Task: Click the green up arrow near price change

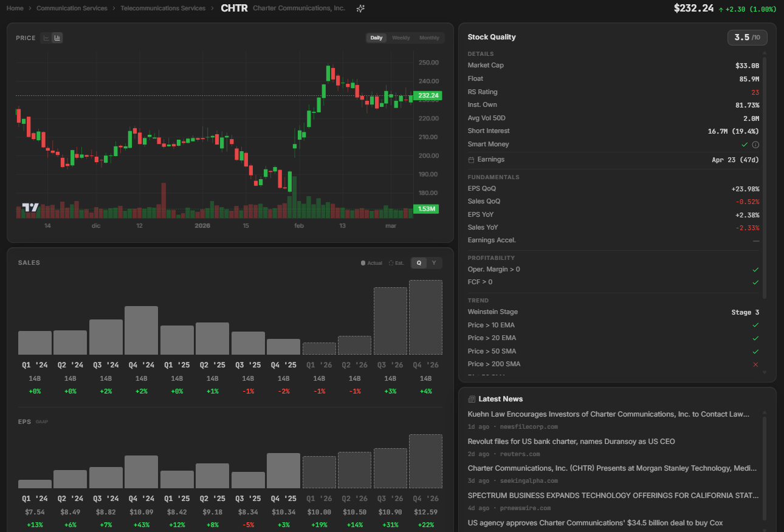Action: click(x=721, y=10)
